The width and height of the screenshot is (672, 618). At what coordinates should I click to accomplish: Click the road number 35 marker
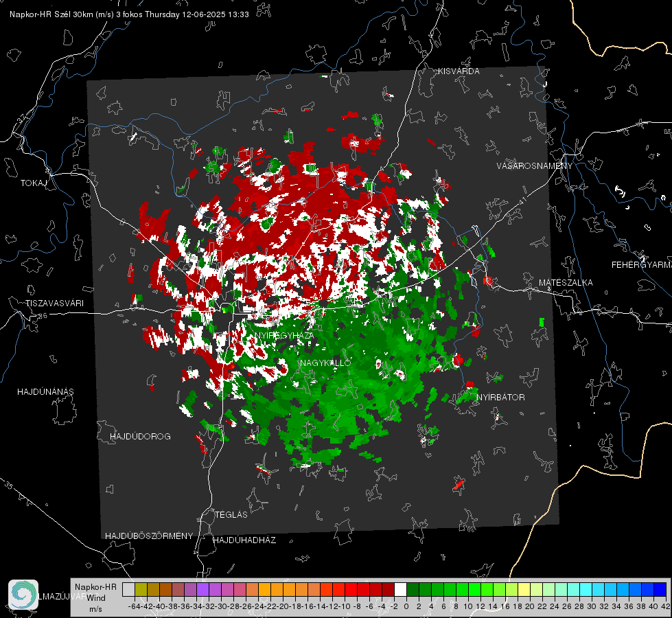[x=9, y=486]
